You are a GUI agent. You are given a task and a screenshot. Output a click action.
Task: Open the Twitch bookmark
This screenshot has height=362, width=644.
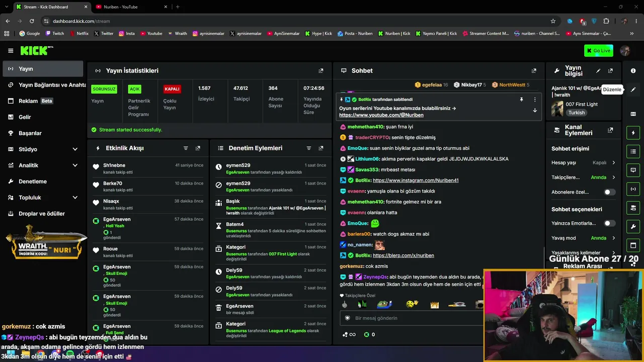click(x=55, y=34)
